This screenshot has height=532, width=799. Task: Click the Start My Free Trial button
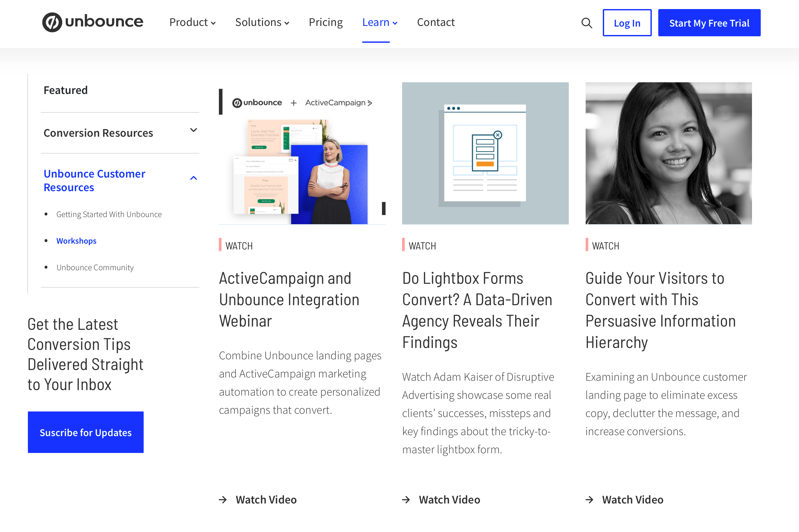click(709, 23)
